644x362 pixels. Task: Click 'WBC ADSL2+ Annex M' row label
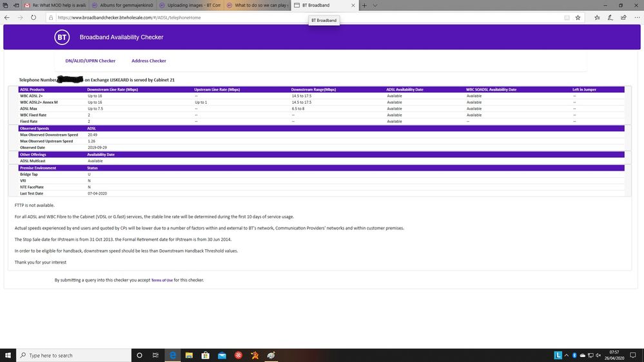tap(39, 102)
